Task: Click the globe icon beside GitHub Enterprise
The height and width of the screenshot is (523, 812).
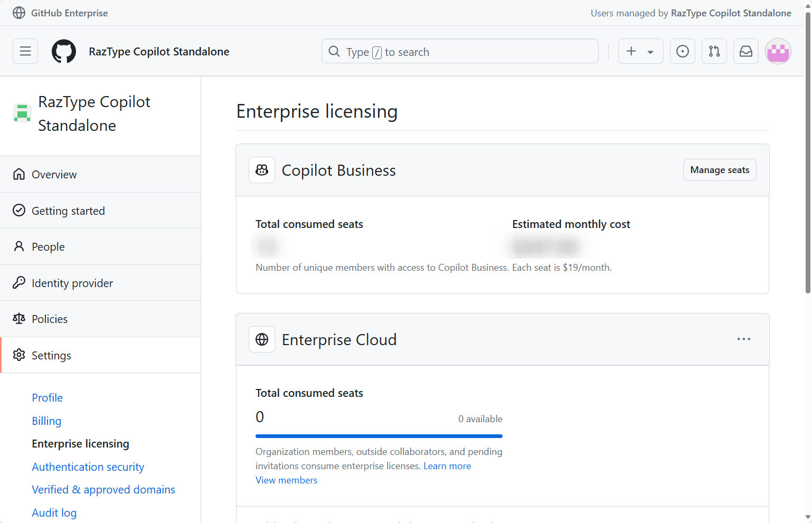Action: [18, 13]
